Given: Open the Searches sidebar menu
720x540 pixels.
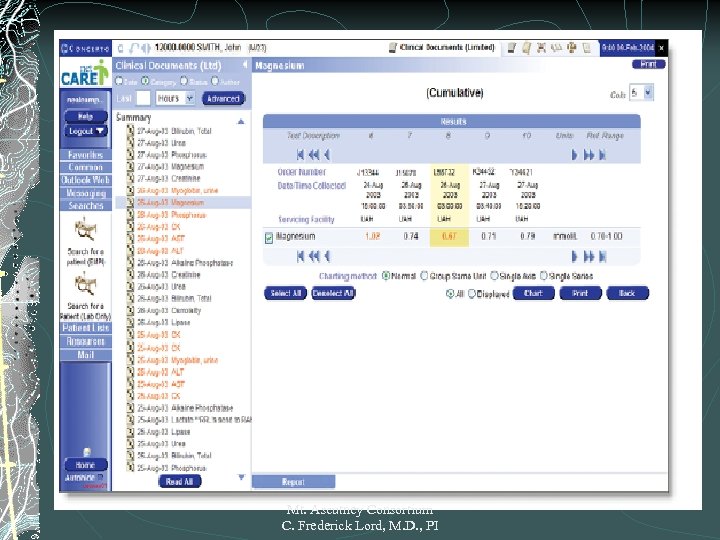Looking at the screenshot, I should (x=85, y=206).
